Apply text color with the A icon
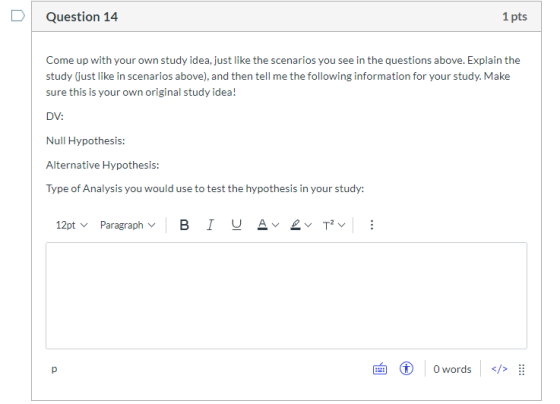The width and height of the screenshot is (560, 404). pos(262,225)
